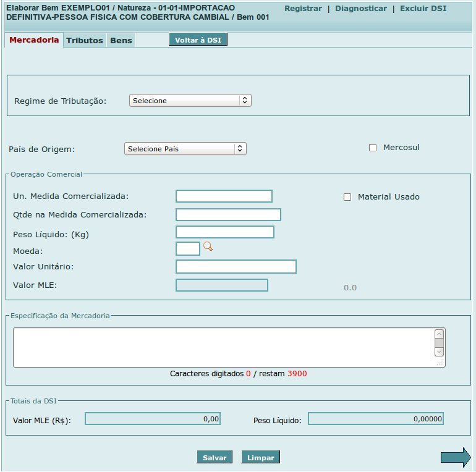Open the Registrar link

coord(303,9)
